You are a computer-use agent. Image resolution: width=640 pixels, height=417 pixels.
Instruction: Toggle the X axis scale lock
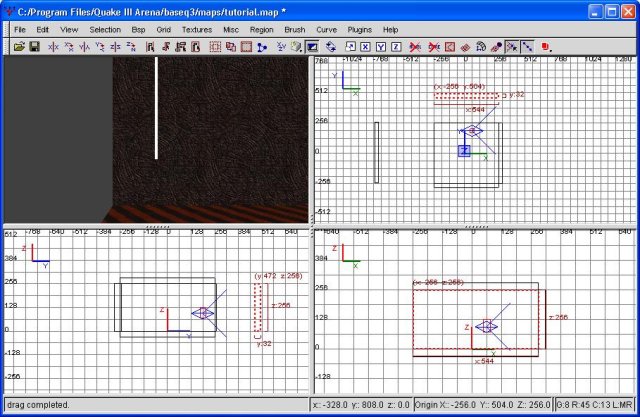click(x=365, y=47)
